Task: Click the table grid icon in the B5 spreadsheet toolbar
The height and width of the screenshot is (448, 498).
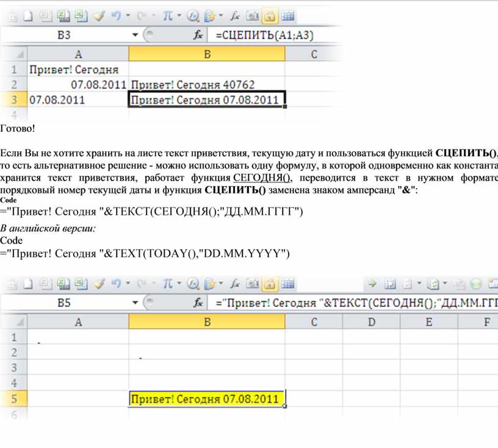Action: (288, 283)
